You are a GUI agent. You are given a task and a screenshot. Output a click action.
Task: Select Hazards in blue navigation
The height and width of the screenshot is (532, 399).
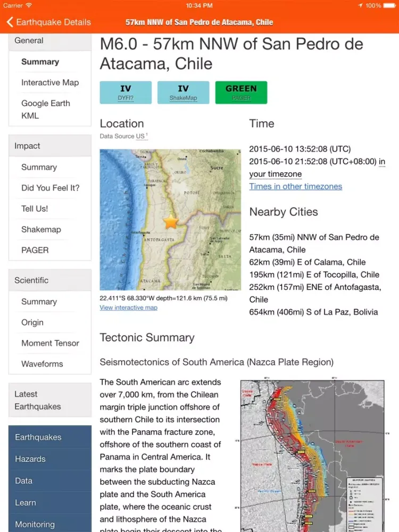coord(50,459)
